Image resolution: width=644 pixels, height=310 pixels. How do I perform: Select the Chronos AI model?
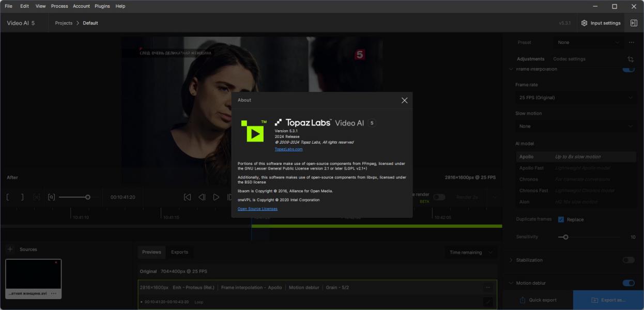pos(576,179)
